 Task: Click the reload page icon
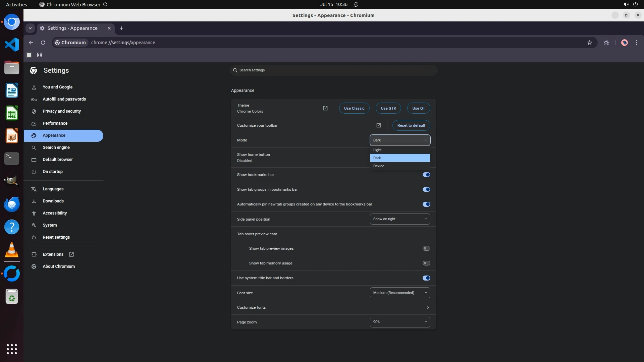point(43,43)
